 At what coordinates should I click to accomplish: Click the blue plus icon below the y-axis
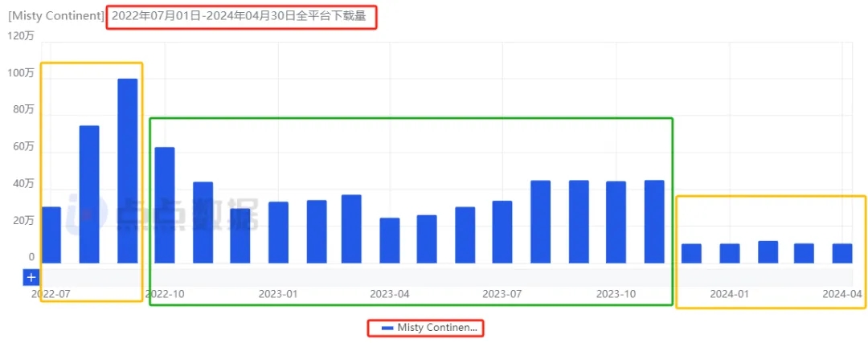coord(31,277)
